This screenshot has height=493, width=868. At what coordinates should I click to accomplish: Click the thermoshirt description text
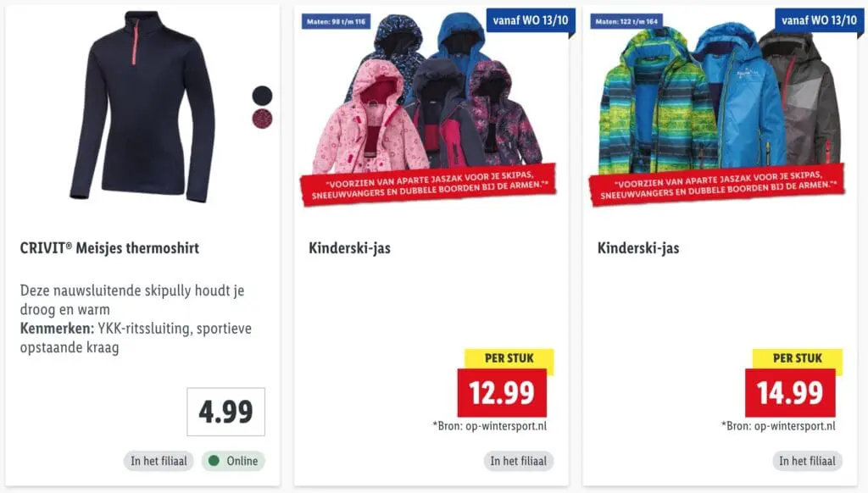click(136, 319)
